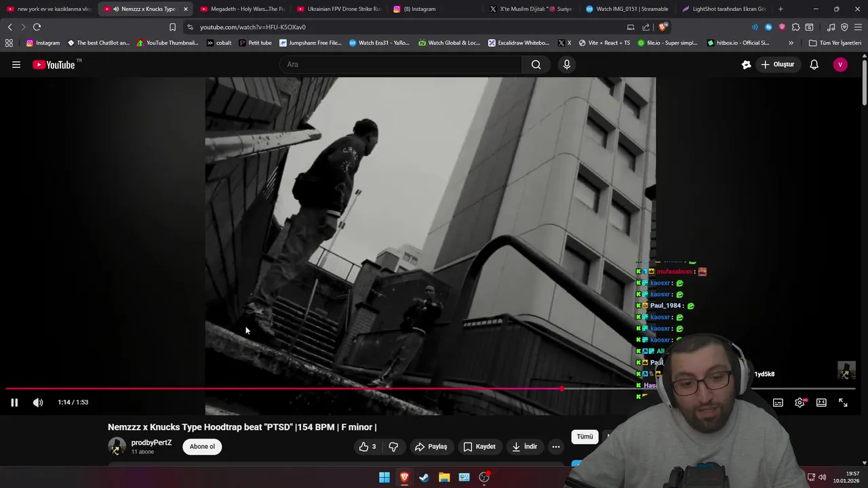The height and width of the screenshot is (488, 868).
Task: Open a new browser tab
Action: tap(781, 9)
